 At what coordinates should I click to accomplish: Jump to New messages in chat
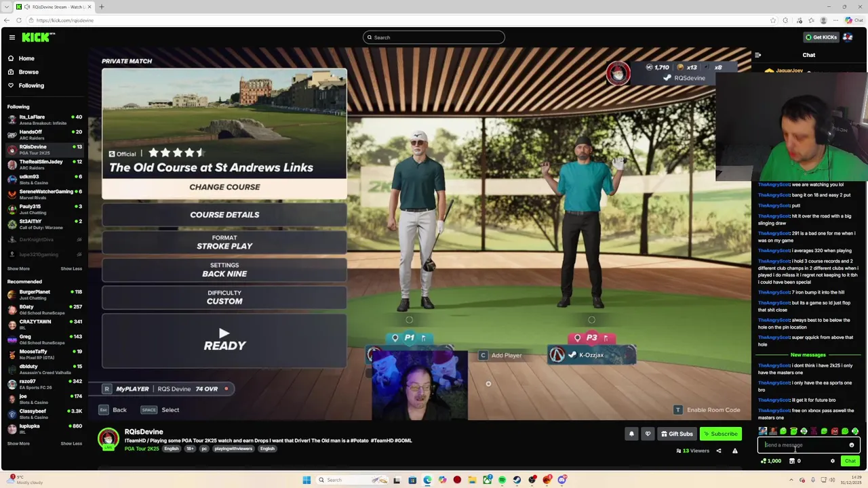pyautogui.click(x=808, y=355)
